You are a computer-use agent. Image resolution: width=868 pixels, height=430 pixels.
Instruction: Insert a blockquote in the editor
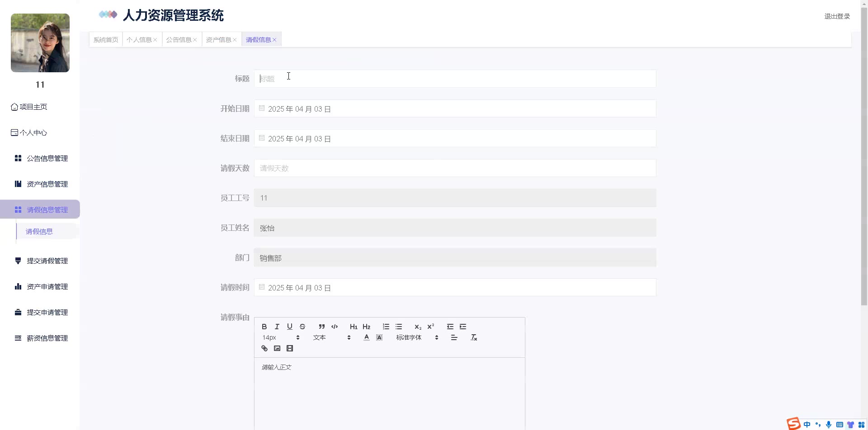tap(322, 327)
